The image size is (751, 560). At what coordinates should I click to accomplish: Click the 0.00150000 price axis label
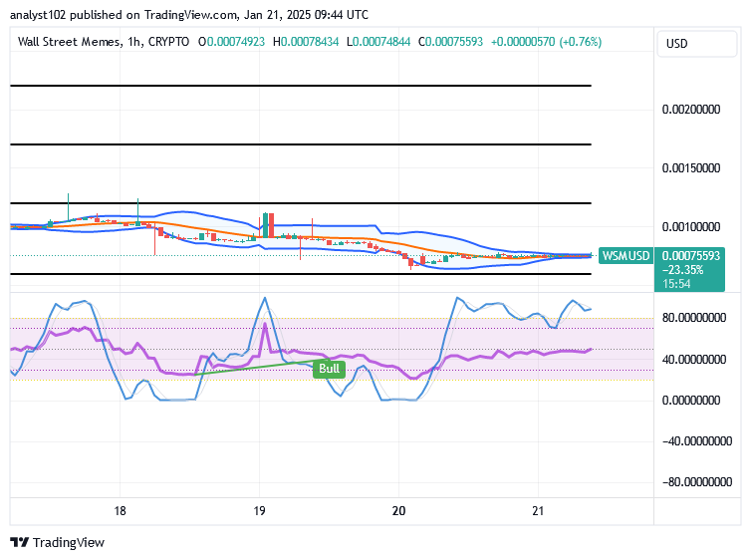pos(691,168)
